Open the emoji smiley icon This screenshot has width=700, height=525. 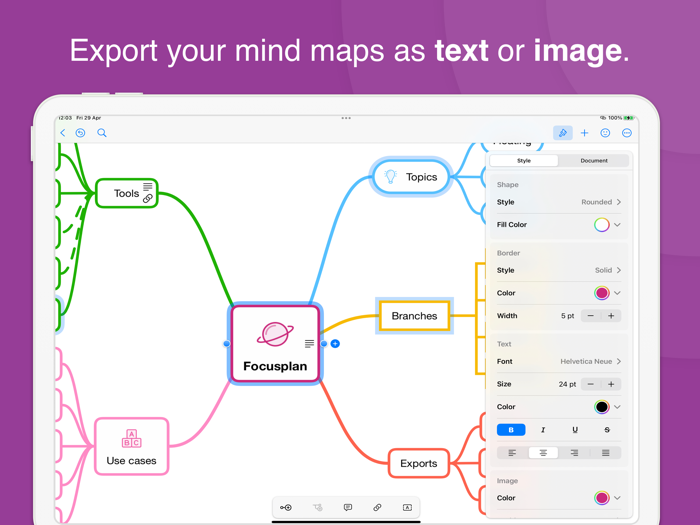tap(605, 133)
